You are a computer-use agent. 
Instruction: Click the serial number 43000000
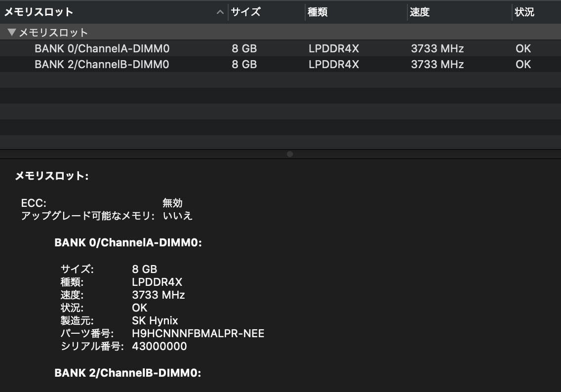click(x=159, y=346)
